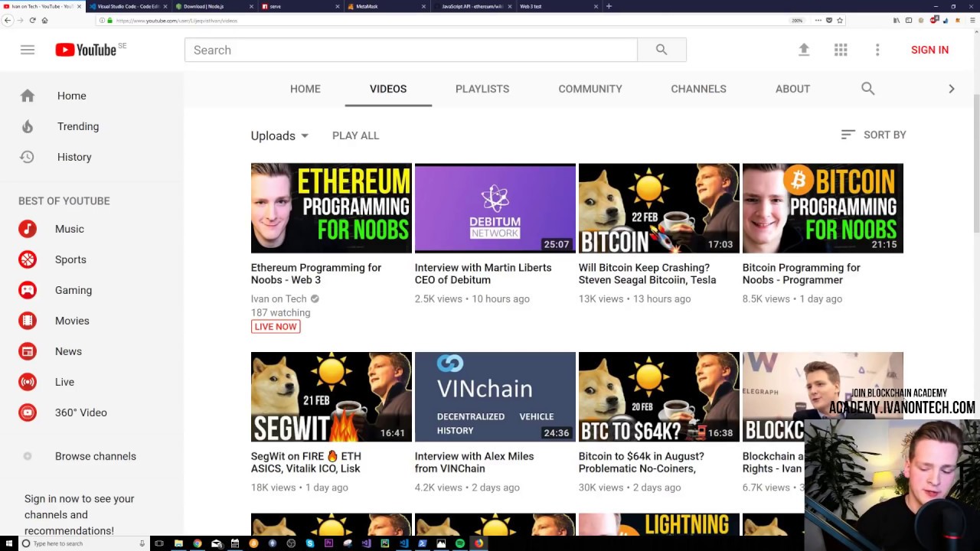Click the upload video icon

804,50
